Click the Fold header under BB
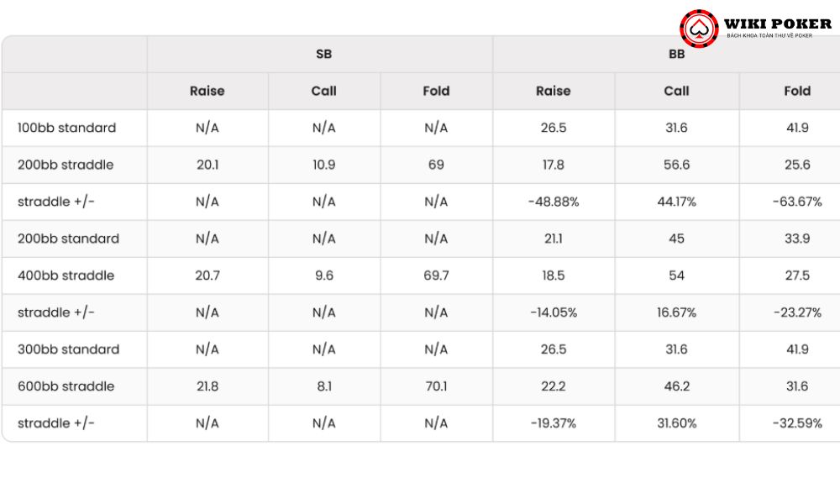The width and height of the screenshot is (840, 504). pyautogui.click(x=797, y=91)
